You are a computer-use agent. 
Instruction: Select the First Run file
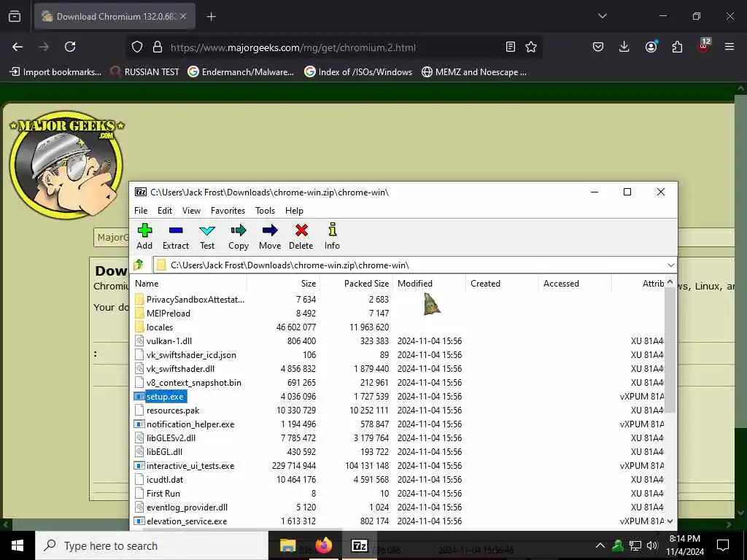pyautogui.click(x=163, y=494)
